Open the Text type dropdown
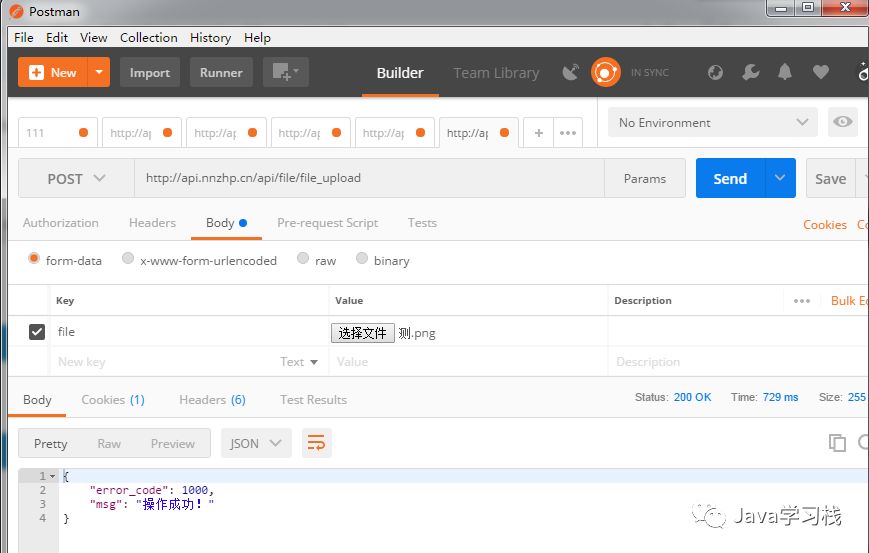869x553 pixels. pos(299,362)
